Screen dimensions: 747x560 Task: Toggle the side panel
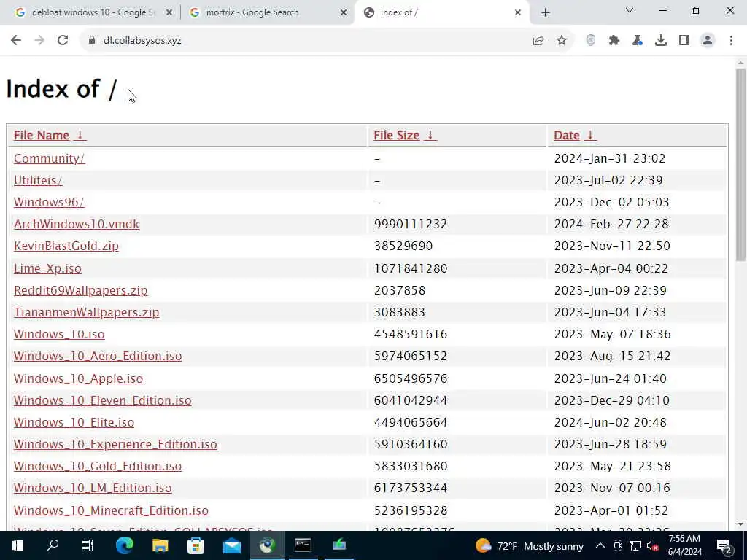pos(684,41)
